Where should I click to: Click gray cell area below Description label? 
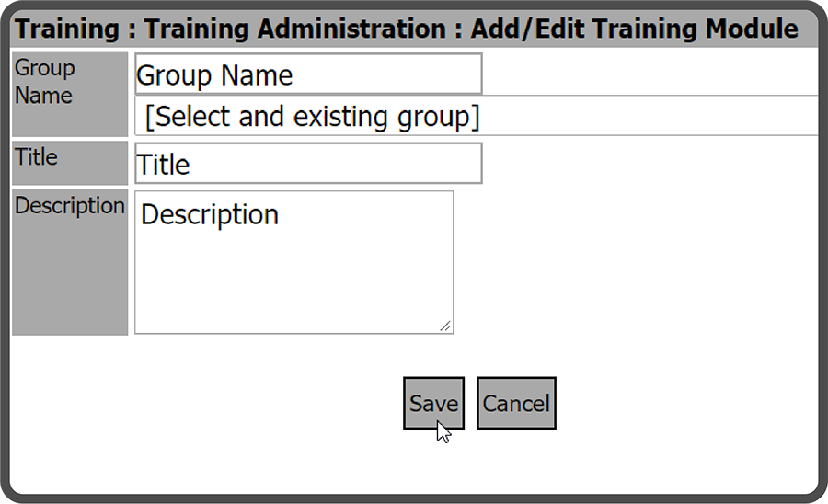click(70, 285)
